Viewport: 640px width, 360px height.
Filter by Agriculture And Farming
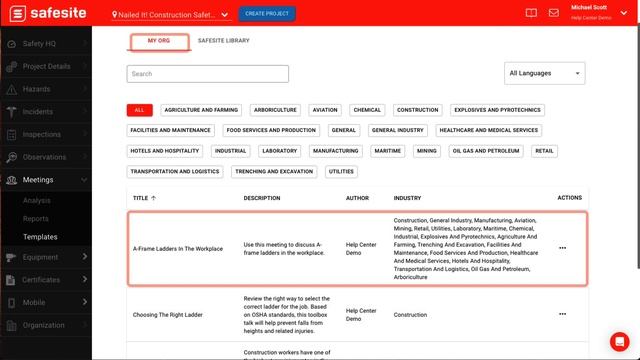click(201, 110)
